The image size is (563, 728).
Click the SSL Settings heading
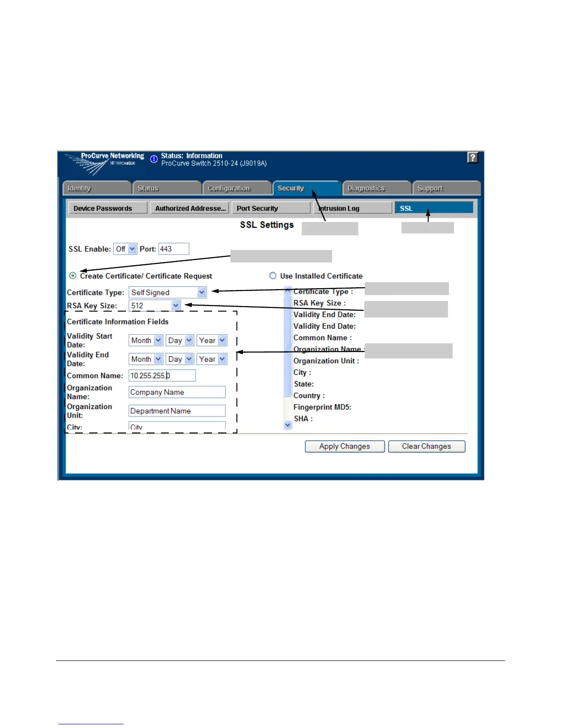point(267,225)
